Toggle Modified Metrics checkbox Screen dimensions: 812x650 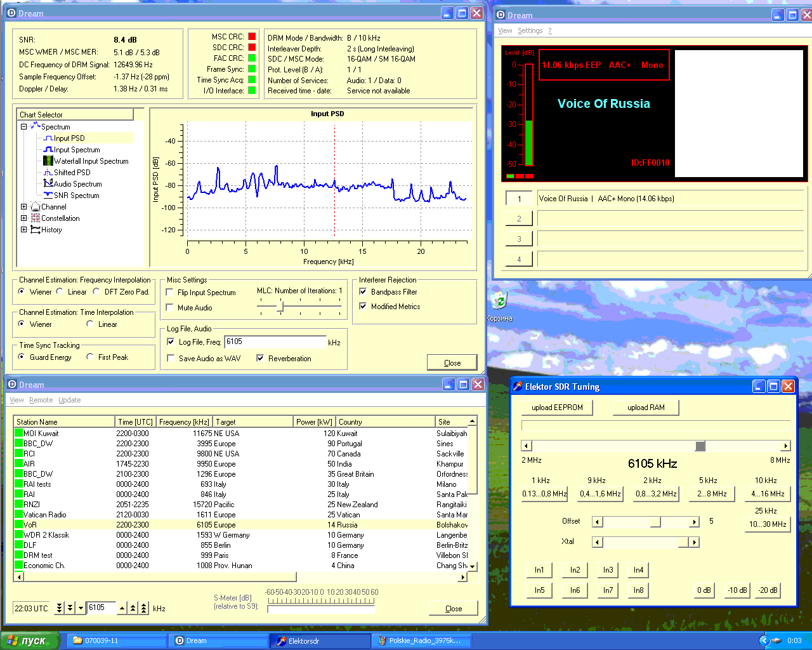[x=363, y=307]
